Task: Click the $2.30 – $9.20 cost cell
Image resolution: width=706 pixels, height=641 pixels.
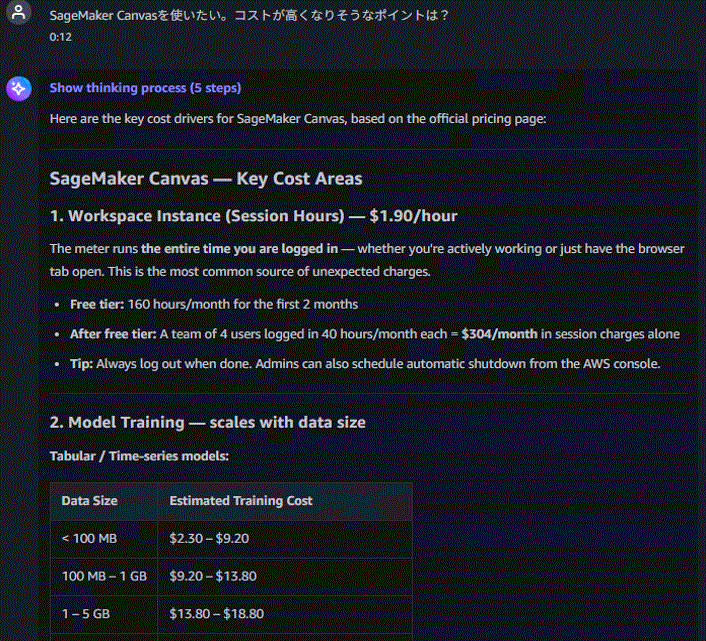Action: click(x=285, y=539)
